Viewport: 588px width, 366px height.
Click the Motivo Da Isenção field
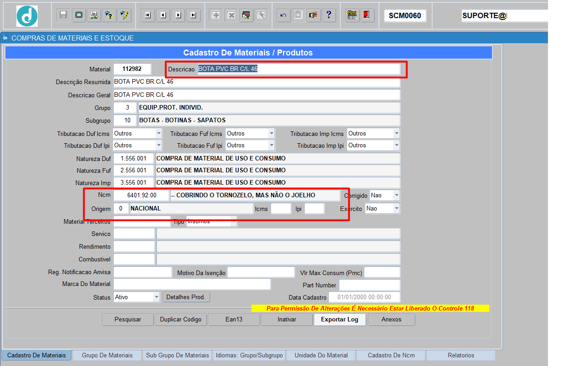[x=261, y=272]
